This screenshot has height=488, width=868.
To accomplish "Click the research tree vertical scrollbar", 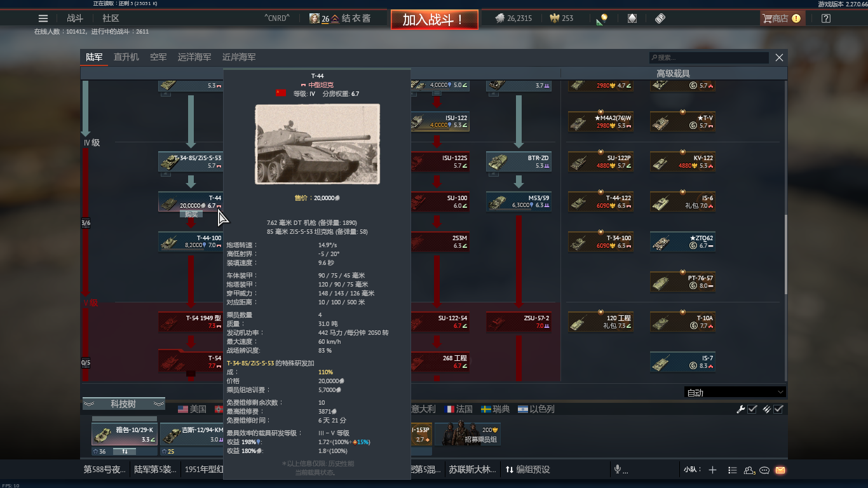I will 786,254.
